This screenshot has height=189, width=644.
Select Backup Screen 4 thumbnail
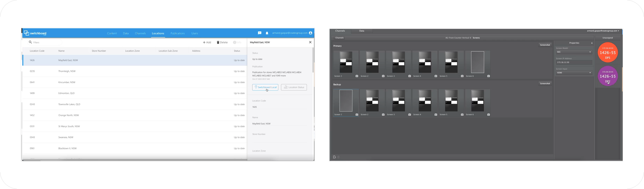click(425, 101)
